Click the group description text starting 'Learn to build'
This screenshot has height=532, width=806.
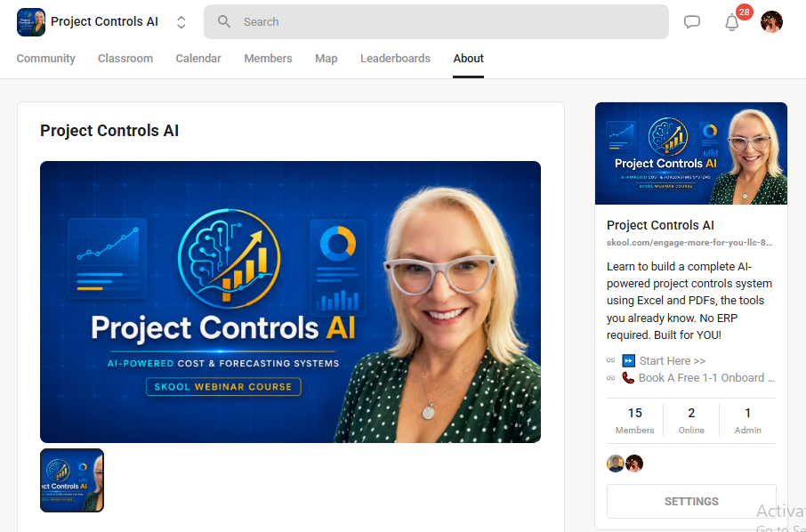click(689, 301)
